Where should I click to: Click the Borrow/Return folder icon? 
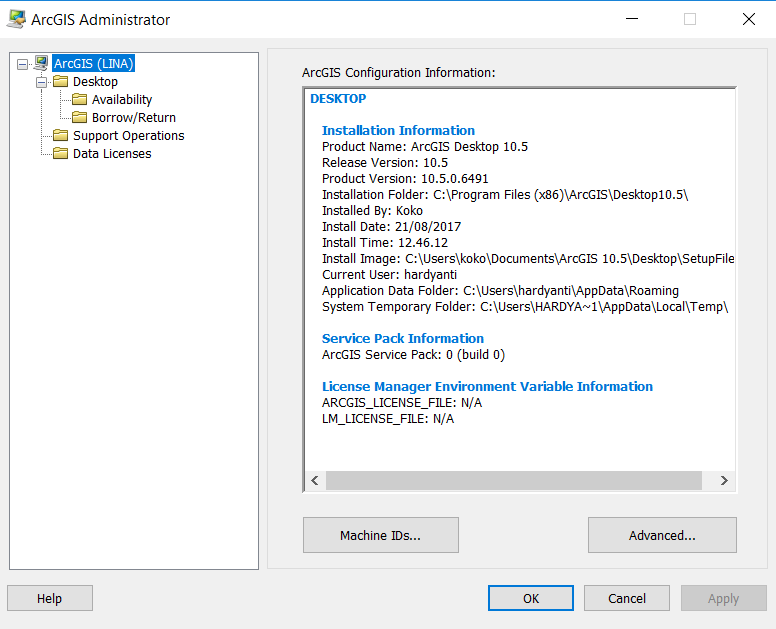pyautogui.click(x=79, y=117)
